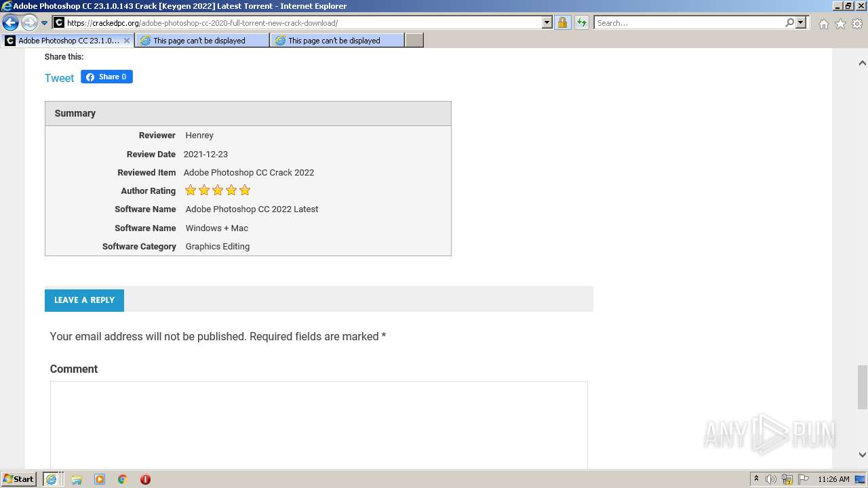Viewport: 868px width, 488px height.
Task: Click the Search box in Internet Explorer
Action: click(688, 23)
